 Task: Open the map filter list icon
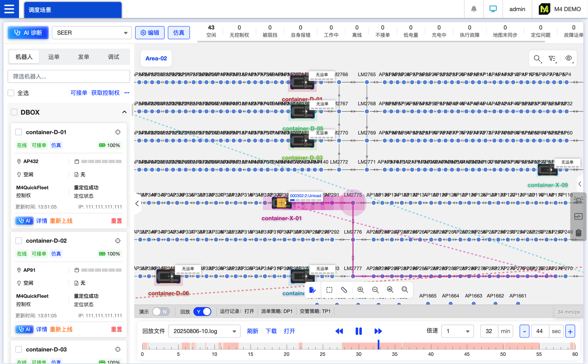click(x=552, y=58)
